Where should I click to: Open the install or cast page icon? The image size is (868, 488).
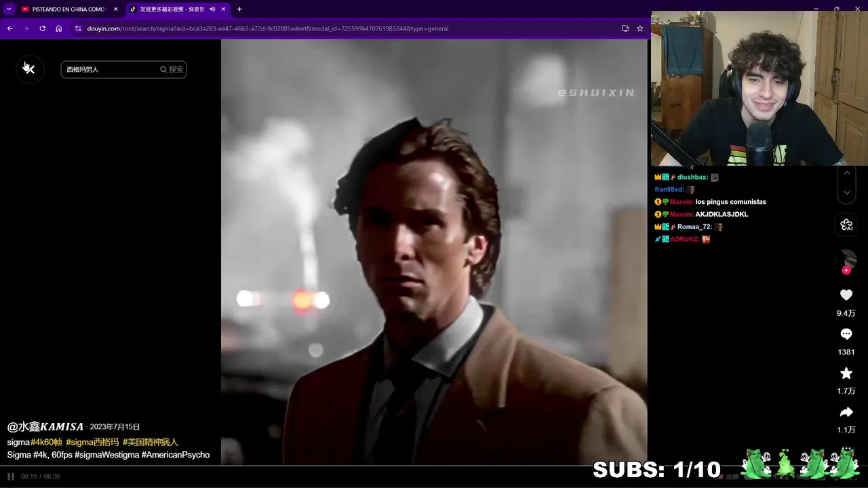point(625,28)
